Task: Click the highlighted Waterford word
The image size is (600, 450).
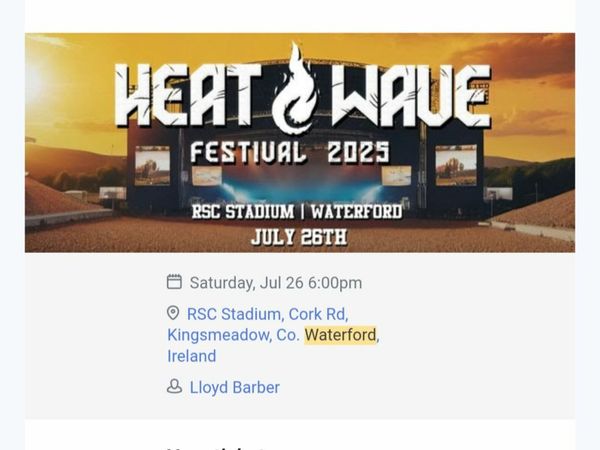Action: pyautogui.click(x=340, y=335)
